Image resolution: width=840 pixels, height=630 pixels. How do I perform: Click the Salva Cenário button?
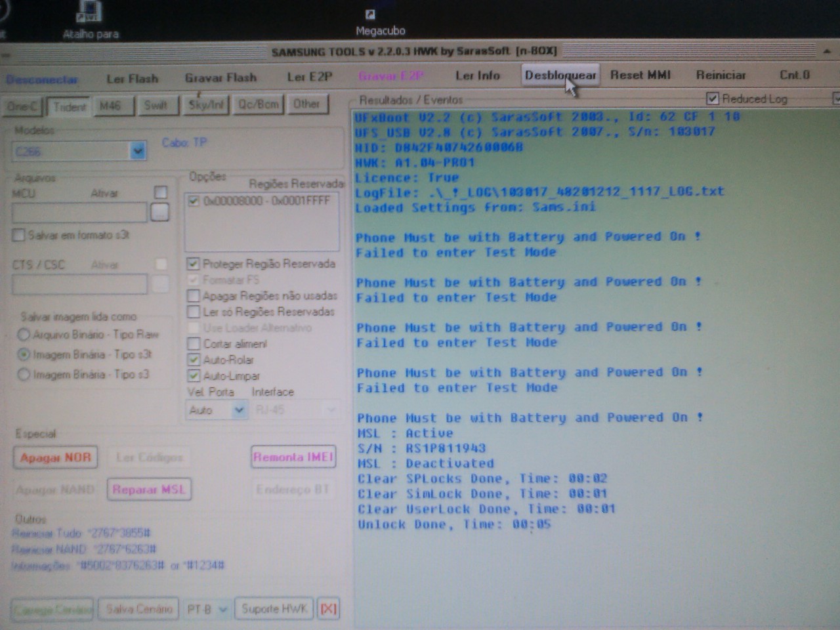pos(139,609)
